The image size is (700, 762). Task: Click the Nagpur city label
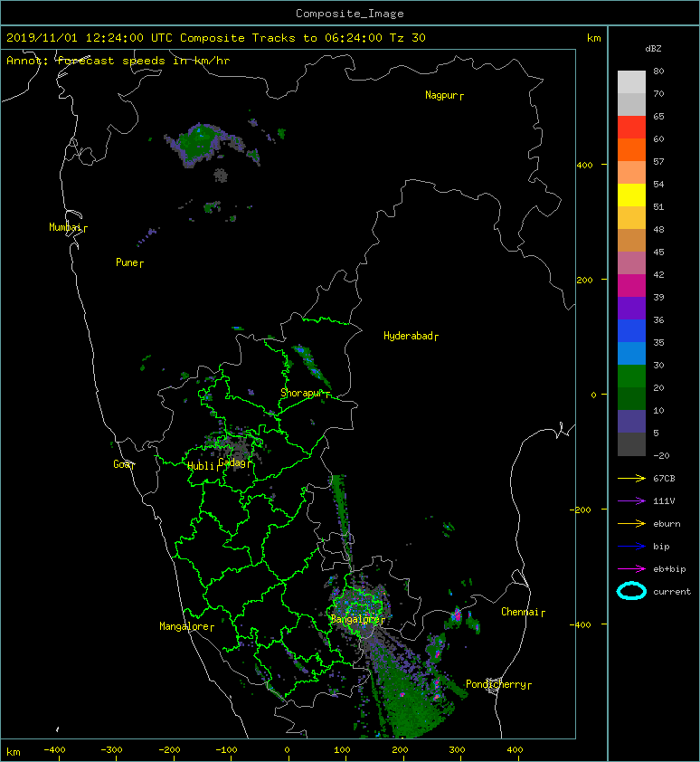coord(441,95)
